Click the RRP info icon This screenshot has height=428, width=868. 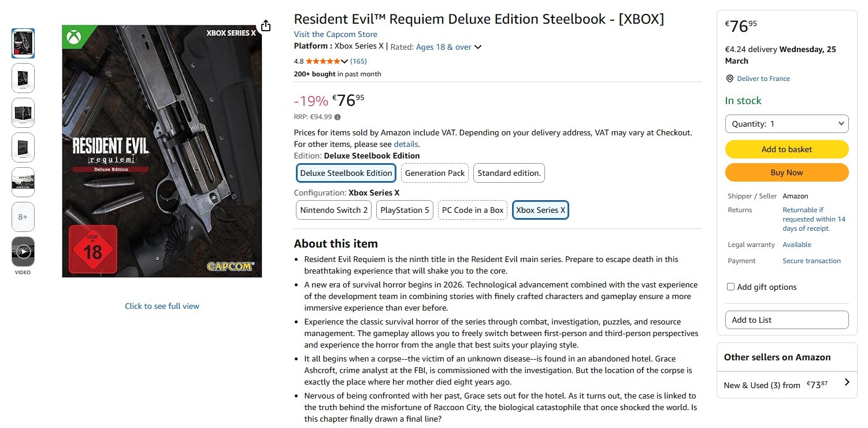(337, 117)
